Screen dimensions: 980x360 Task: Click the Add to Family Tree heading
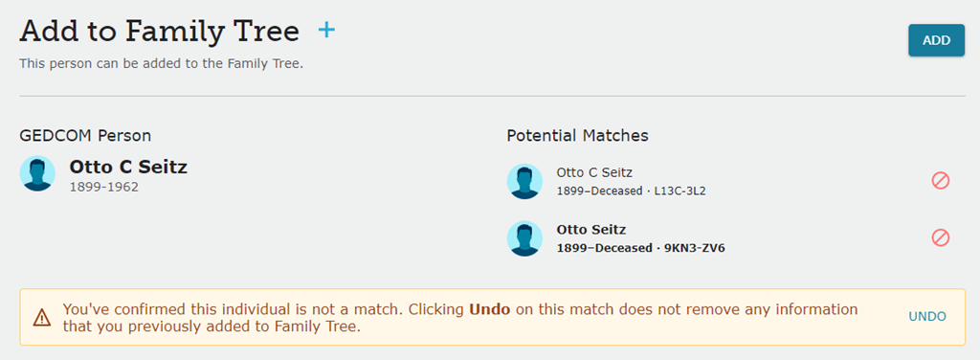click(160, 32)
